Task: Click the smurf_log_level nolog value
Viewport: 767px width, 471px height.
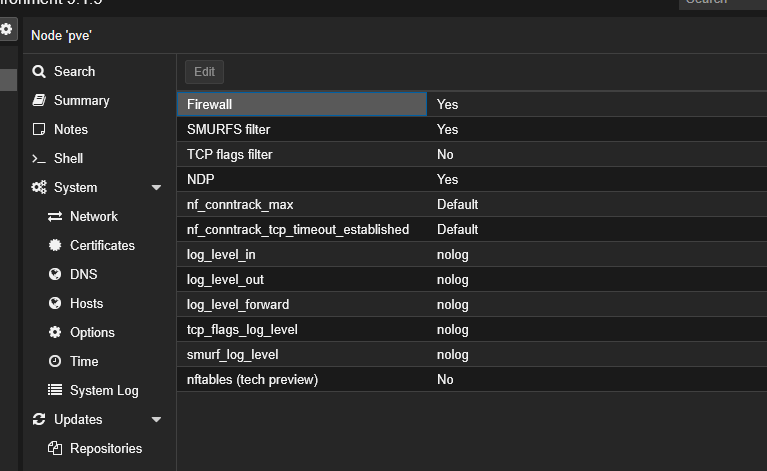Action: coord(452,354)
